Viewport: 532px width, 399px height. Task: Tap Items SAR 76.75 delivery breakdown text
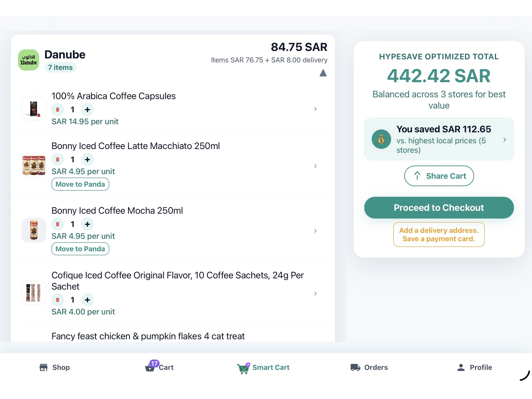pos(269,60)
